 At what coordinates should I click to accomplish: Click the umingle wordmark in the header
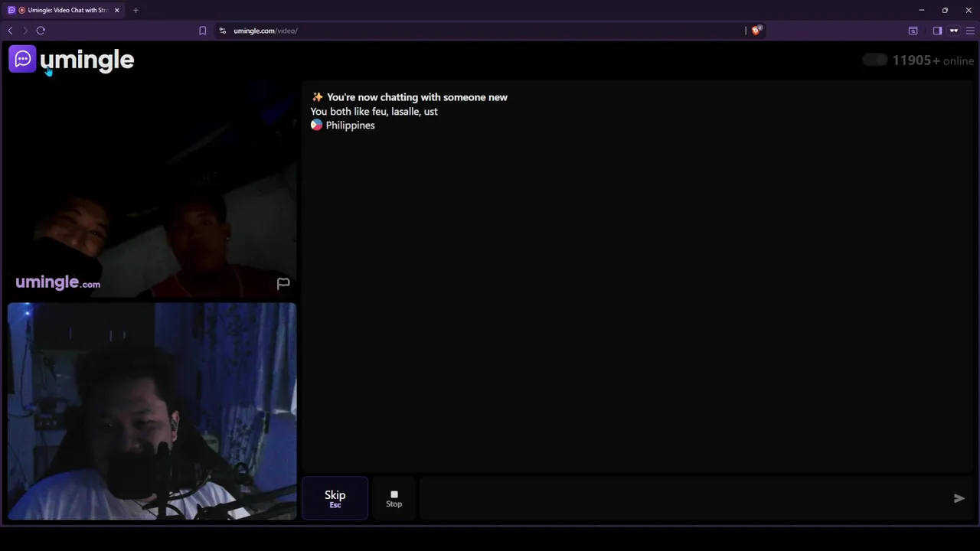[x=87, y=60]
